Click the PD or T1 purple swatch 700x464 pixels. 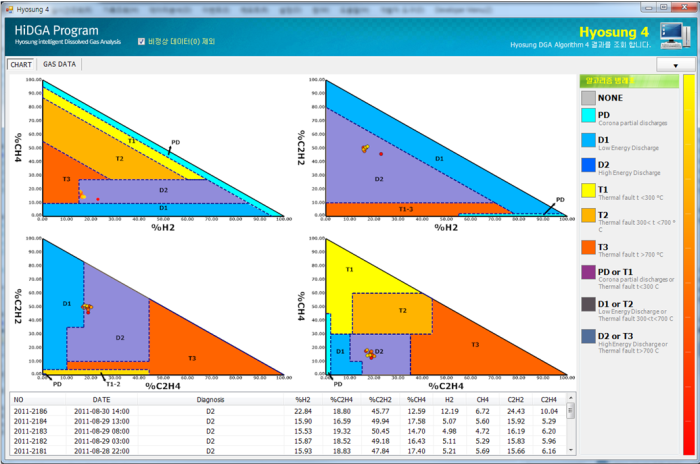(588, 272)
